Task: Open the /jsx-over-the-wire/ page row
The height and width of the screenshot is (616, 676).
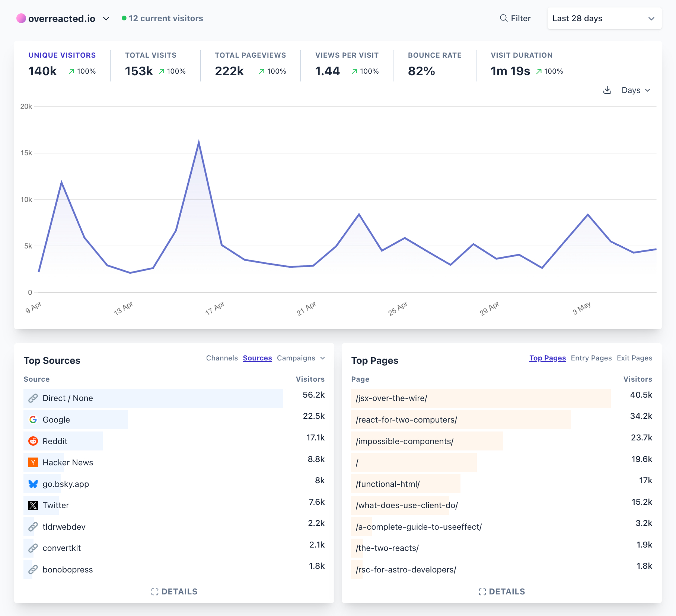Action: tap(391, 398)
